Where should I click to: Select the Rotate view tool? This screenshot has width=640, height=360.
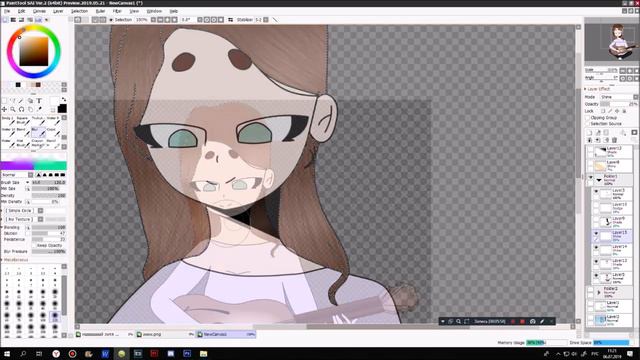pos(22,109)
